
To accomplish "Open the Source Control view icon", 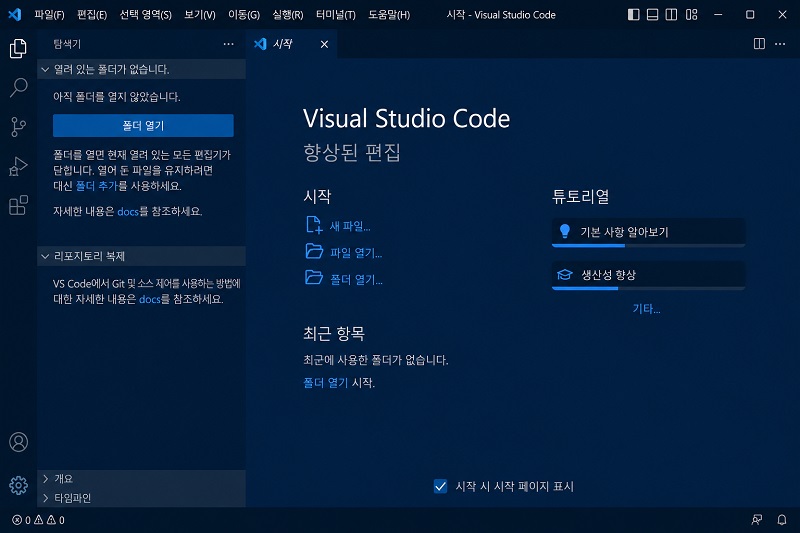I will pos(18,127).
